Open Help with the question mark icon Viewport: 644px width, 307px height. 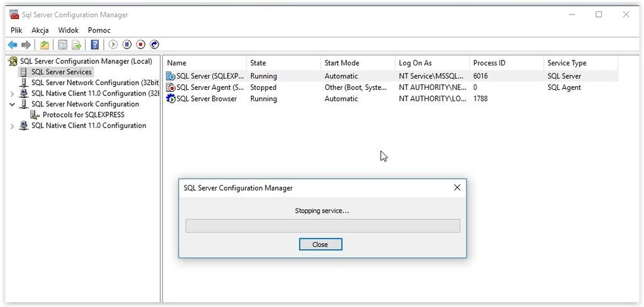coord(95,45)
